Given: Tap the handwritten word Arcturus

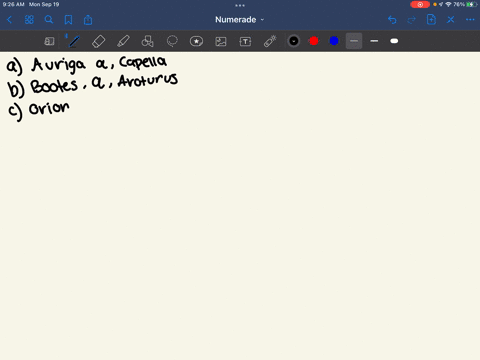Looking at the screenshot, I should pyautogui.click(x=148, y=81).
